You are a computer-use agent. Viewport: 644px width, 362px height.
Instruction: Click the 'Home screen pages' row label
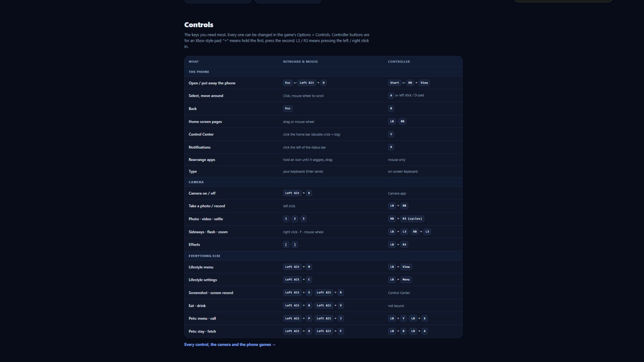tap(205, 122)
